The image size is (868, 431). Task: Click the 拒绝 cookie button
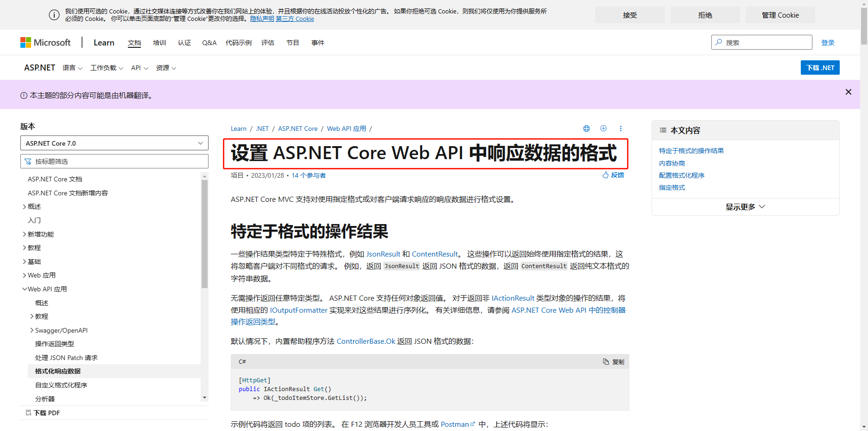pyautogui.click(x=705, y=15)
